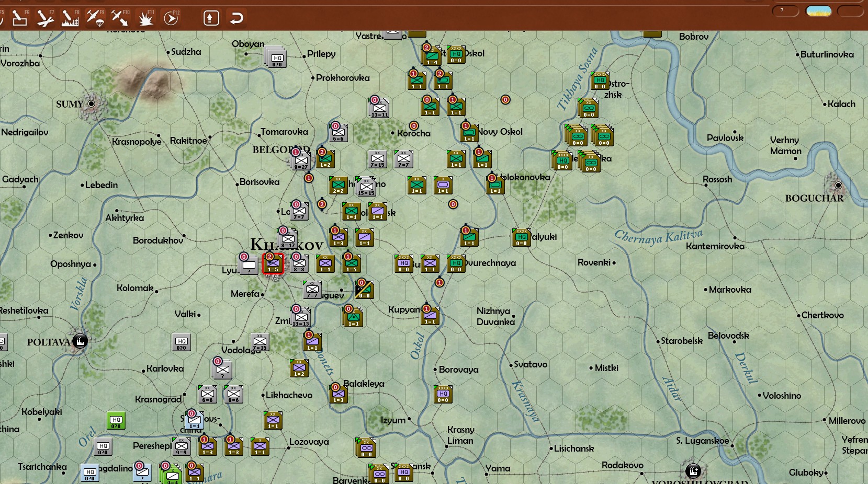The image size is (868, 484).
Task: Undo the last move with the return arrow
Action: tap(236, 18)
